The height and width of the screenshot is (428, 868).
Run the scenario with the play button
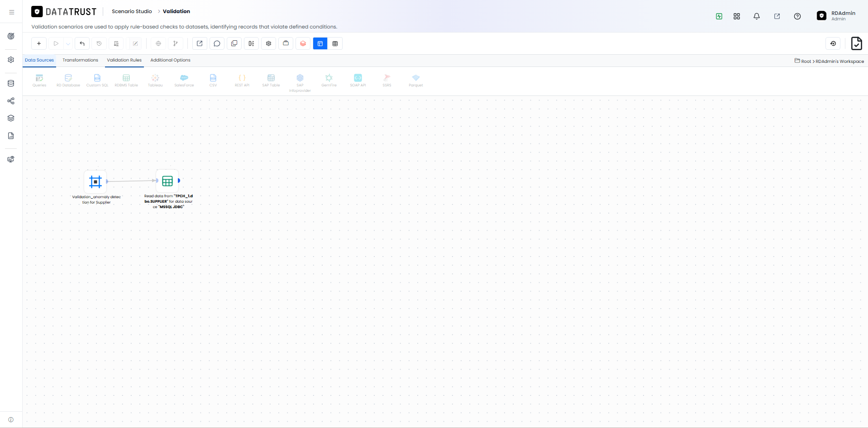pos(56,43)
